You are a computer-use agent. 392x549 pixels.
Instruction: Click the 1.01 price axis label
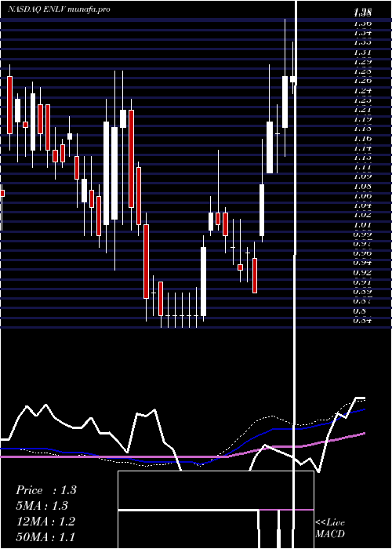[362, 225]
